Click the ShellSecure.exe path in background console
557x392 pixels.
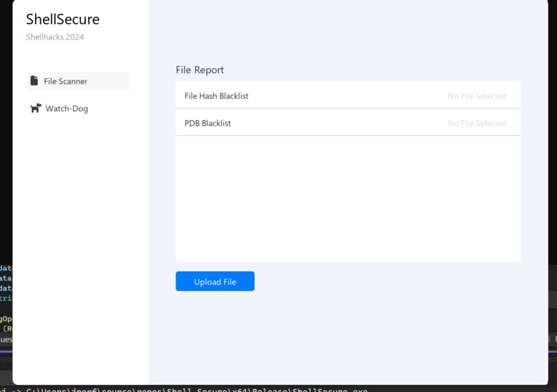tap(197, 389)
